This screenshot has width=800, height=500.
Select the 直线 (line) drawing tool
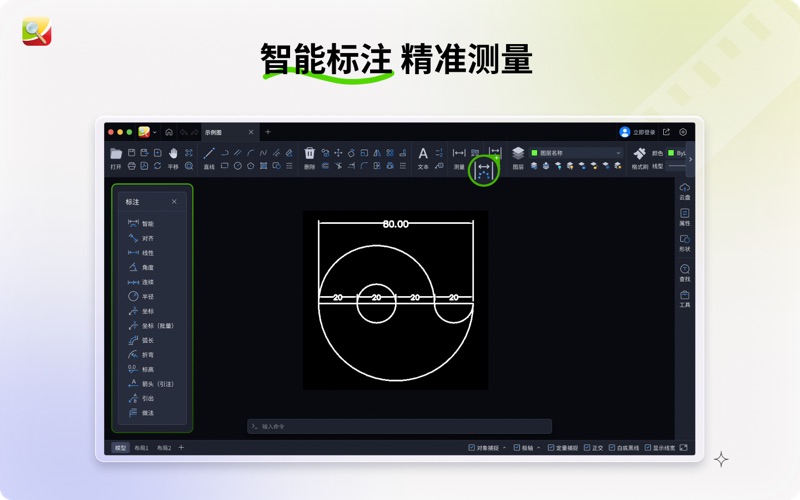(209, 153)
